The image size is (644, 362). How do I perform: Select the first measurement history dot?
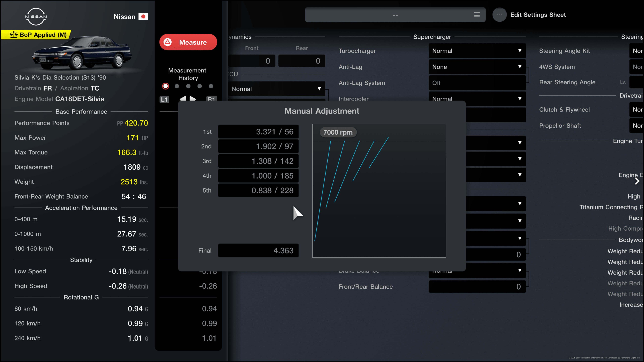[166, 86]
